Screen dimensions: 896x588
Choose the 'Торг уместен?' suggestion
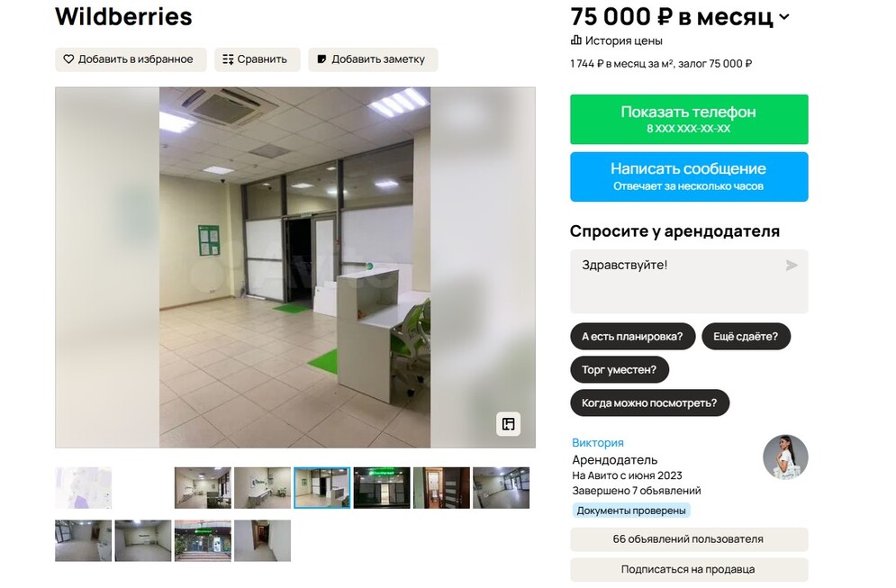pos(619,370)
